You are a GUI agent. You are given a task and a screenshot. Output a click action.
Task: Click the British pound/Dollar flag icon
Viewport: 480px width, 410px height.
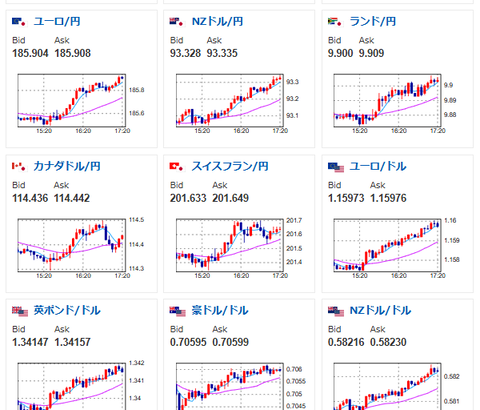coord(20,311)
